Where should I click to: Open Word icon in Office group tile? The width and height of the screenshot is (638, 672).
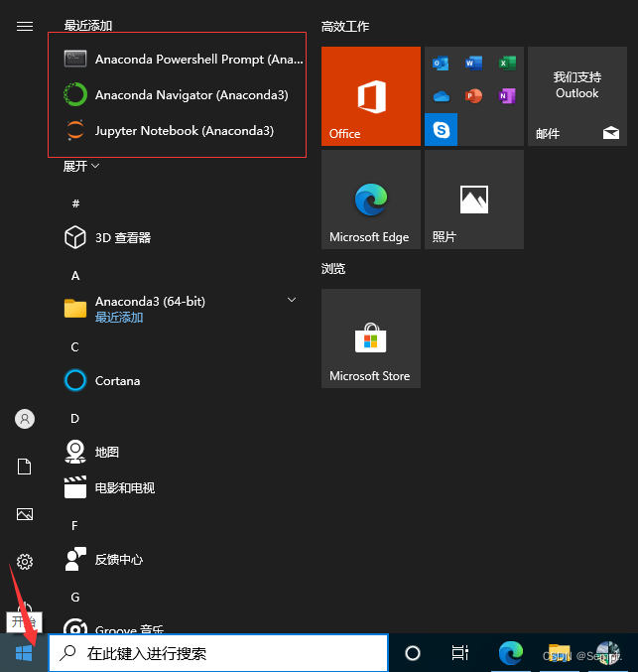[473, 63]
